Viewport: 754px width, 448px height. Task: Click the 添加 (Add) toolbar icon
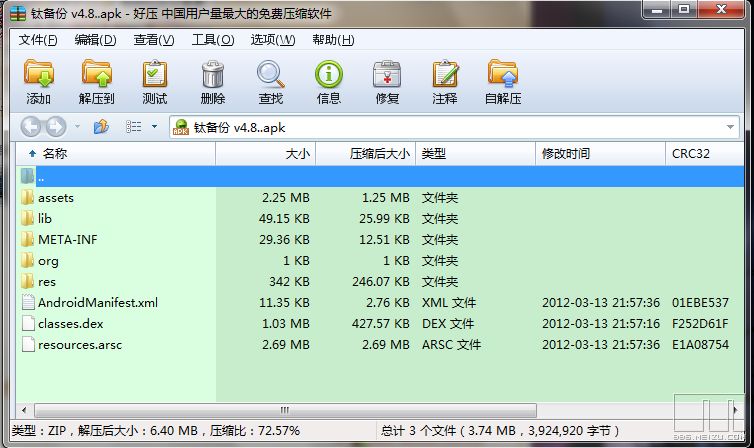click(38, 74)
